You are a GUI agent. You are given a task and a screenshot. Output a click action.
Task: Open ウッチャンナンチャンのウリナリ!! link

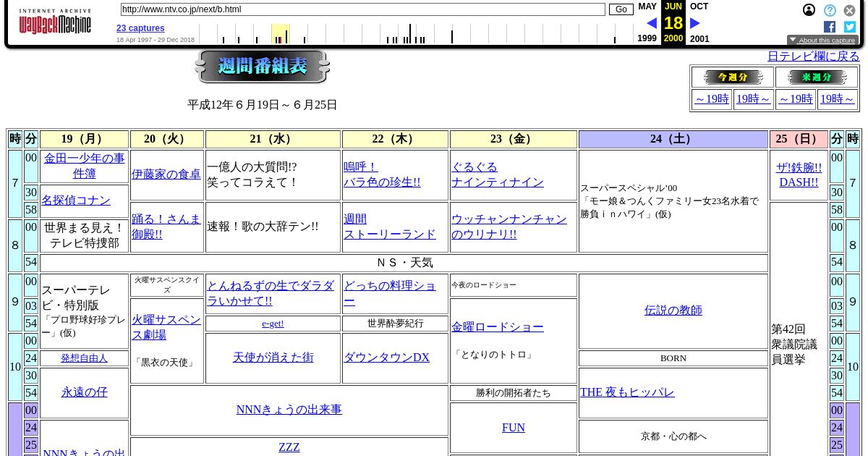pos(509,227)
